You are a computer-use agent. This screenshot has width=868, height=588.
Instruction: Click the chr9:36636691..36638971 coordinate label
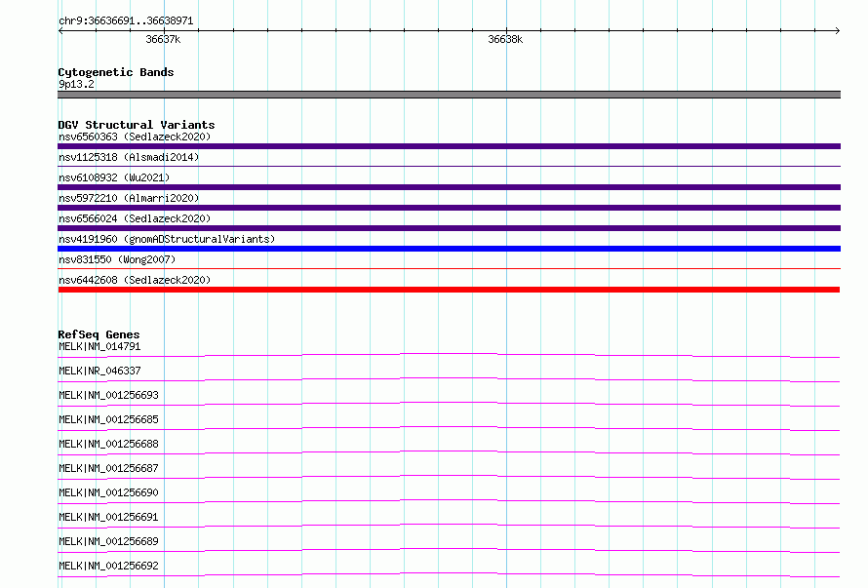click(126, 20)
